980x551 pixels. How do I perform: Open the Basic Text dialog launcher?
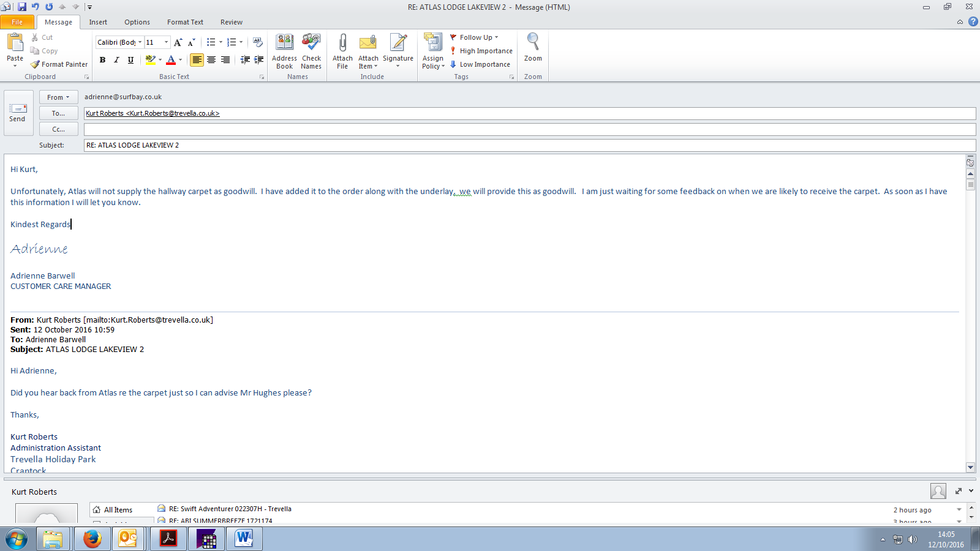point(262,77)
